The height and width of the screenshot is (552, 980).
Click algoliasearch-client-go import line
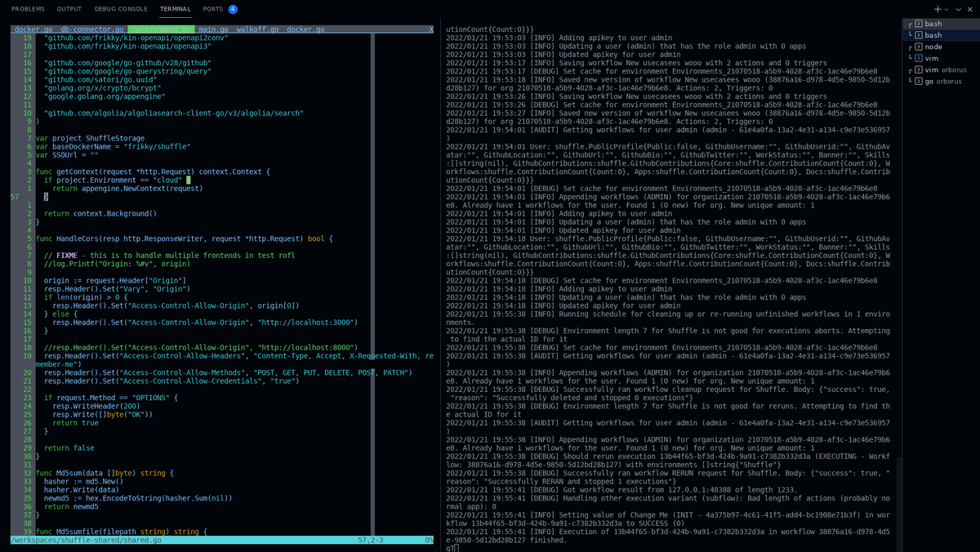[x=174, y=113]
